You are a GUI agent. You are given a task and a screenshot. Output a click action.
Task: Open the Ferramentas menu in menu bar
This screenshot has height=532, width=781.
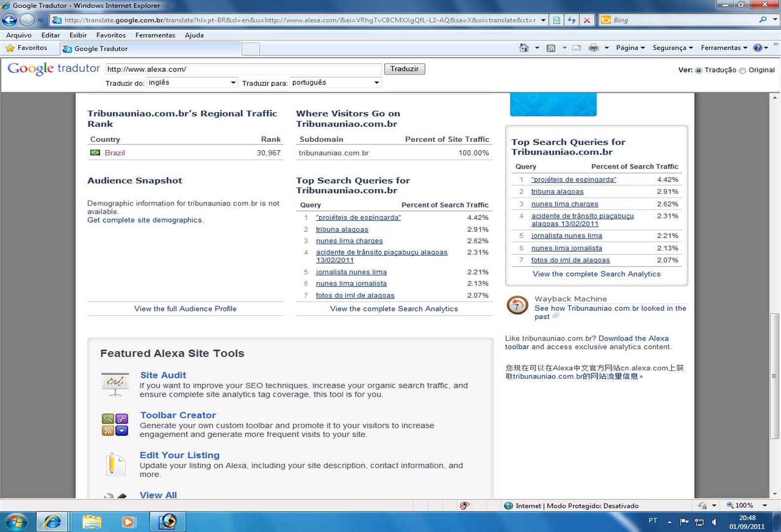point(155,35)
